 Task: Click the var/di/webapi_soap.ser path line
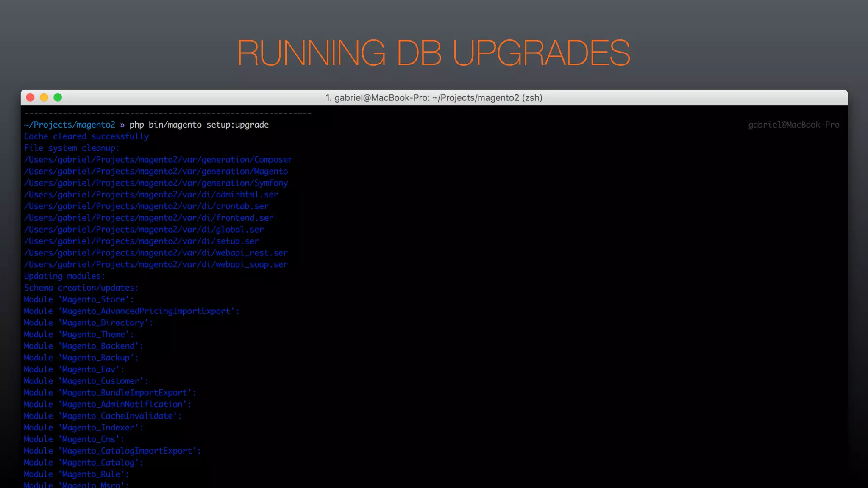156,264
